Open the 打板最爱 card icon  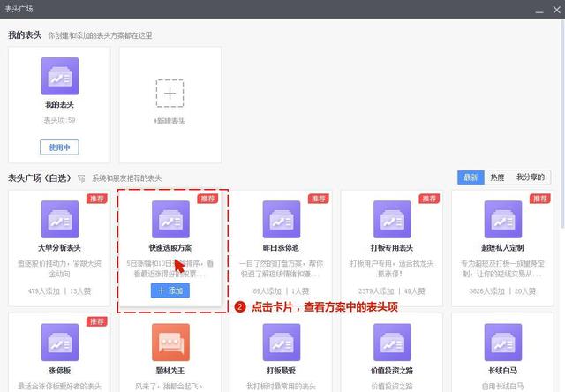[x=282, y=343]
